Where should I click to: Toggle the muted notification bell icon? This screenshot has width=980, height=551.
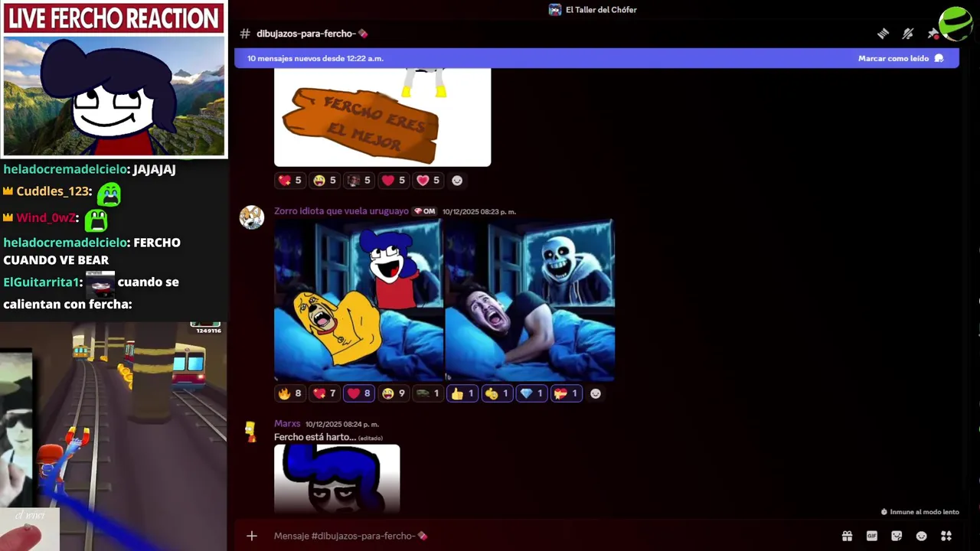click(908, 34)
